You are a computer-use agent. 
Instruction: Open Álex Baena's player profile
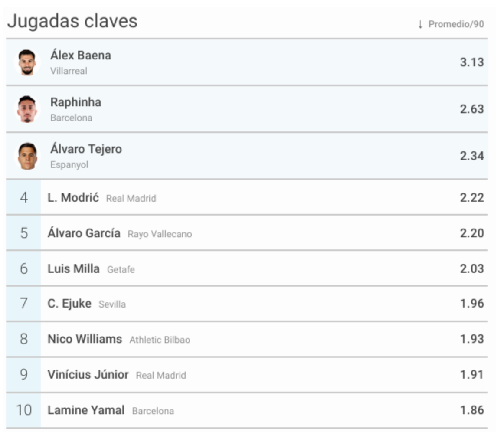click(81, 55)
